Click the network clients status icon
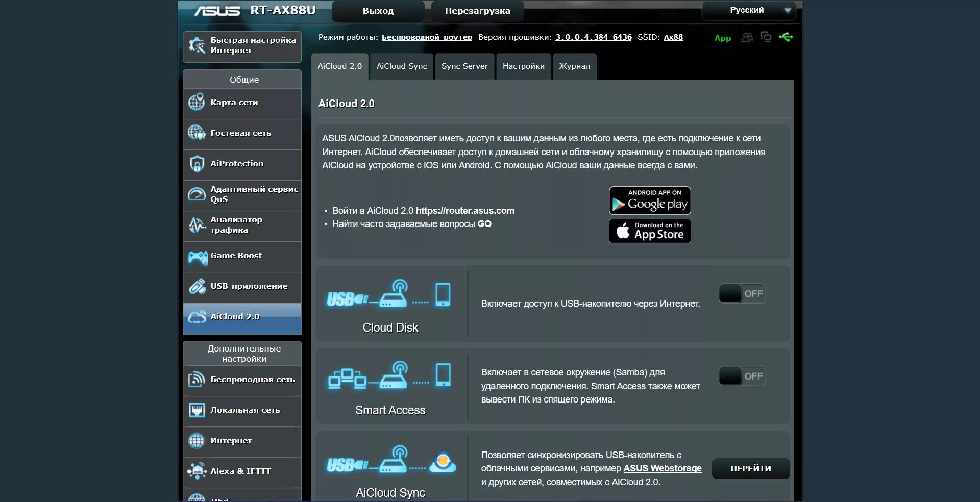Viewport: 980px width, 502px height. pyautogui.click(x=766, y=37)
